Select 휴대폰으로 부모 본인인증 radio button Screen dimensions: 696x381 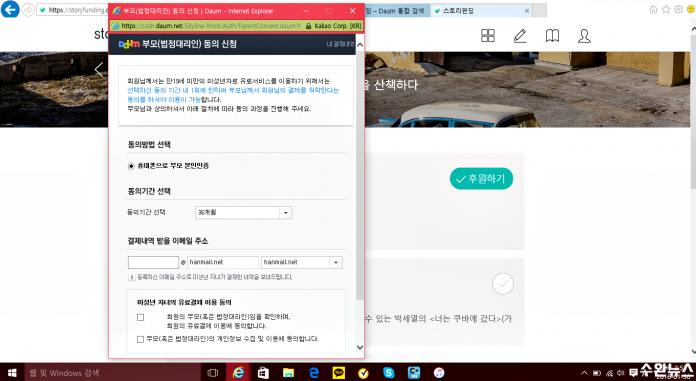click(x=131, y=166)
